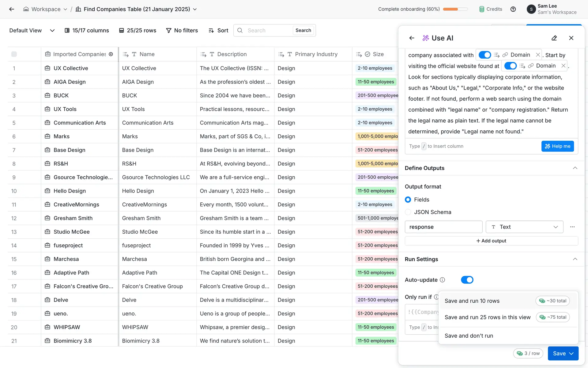Click the back arrow in Use AI panel
Screen dimensions: 588x368
tap(412, 38)
